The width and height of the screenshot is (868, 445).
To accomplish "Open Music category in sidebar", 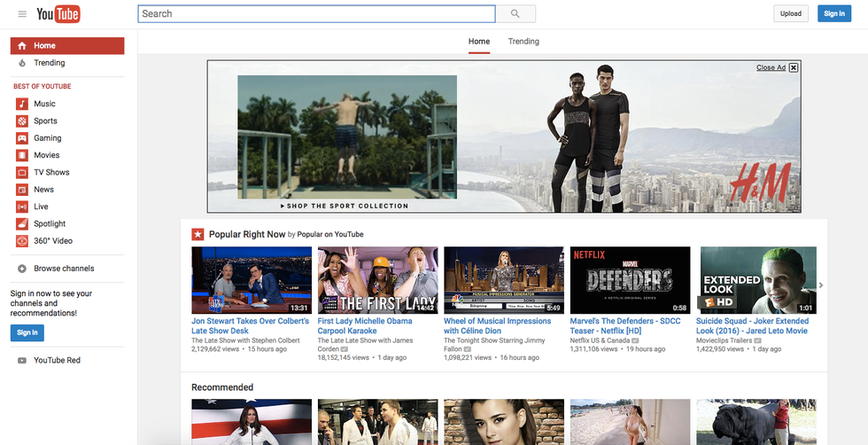I will click(44, 104).
